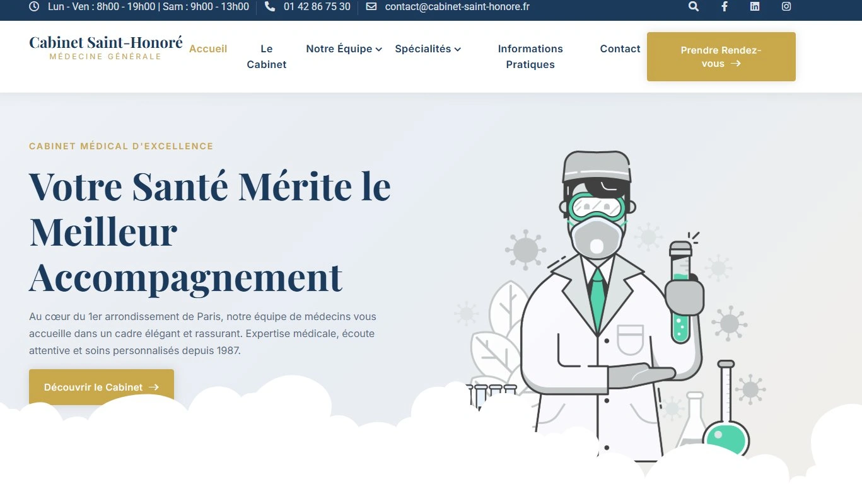Open the Informations Pratiques page
862x504 pixels.
click(x=530, y=57)
